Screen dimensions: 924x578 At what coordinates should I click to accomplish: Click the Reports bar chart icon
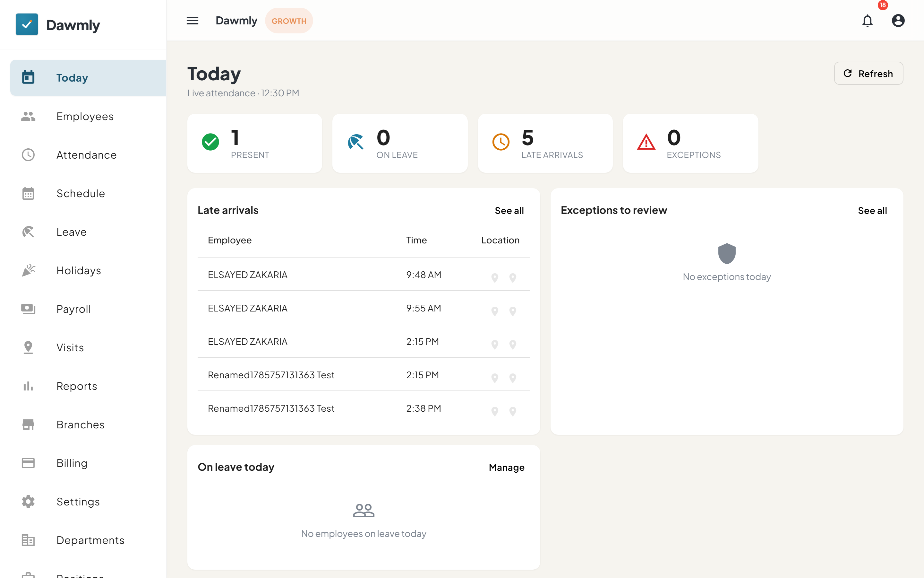click(28, 386)
